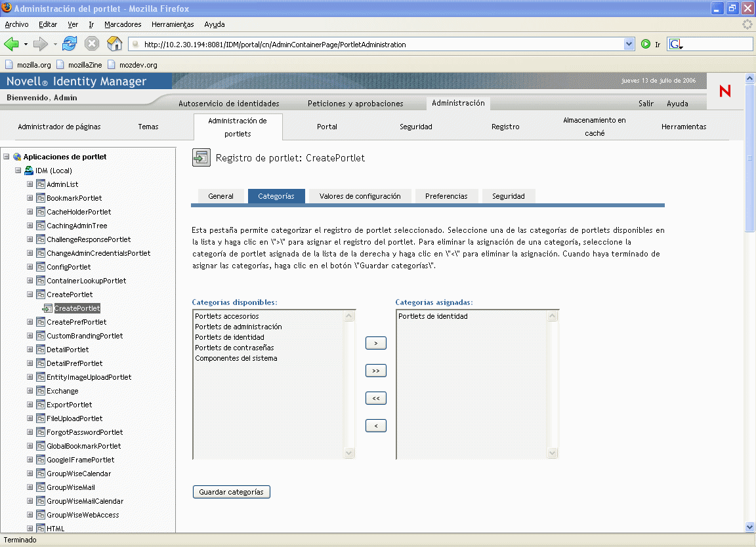Screen dimensions: 756x547
Task: Click the IDM (Local) application icon
Action: pos(29,171)
